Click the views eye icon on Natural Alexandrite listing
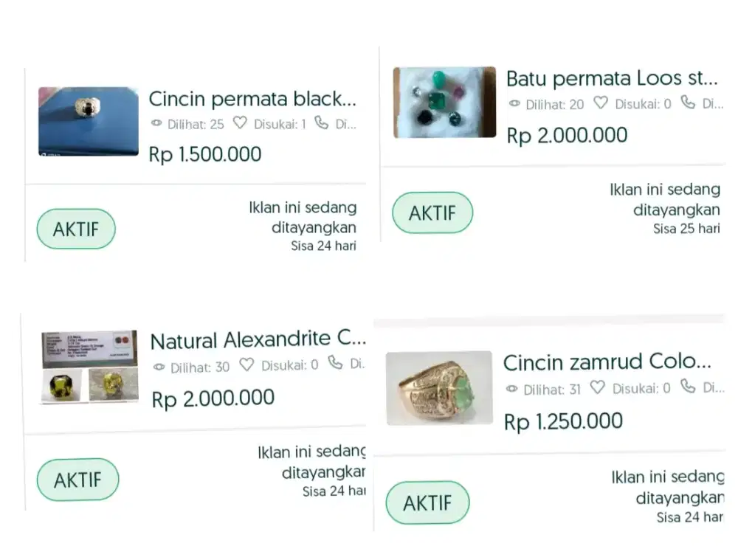Image resolution: width=738 pixels, height=560 pixels. tap(157, 367)
